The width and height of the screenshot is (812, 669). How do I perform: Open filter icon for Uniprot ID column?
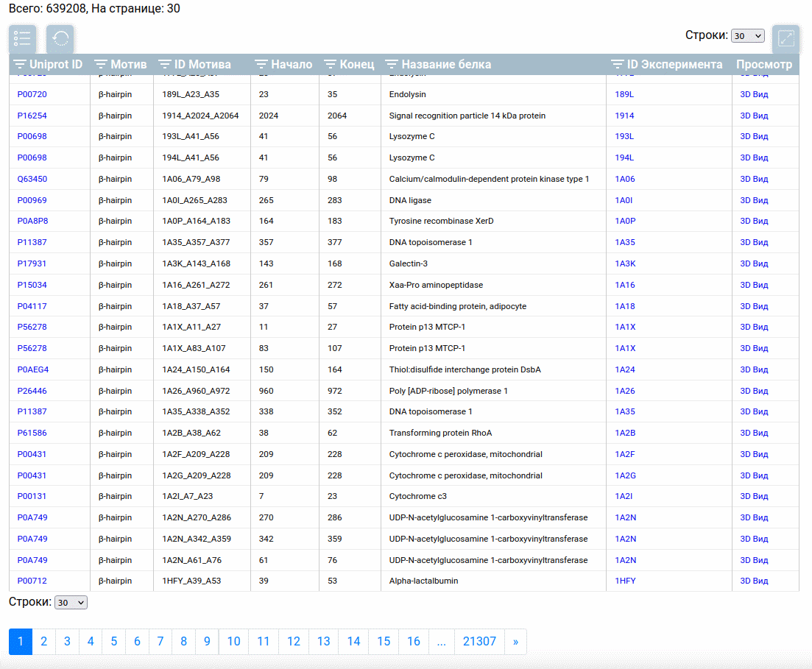pyautogui.click(x=20, y=64)
